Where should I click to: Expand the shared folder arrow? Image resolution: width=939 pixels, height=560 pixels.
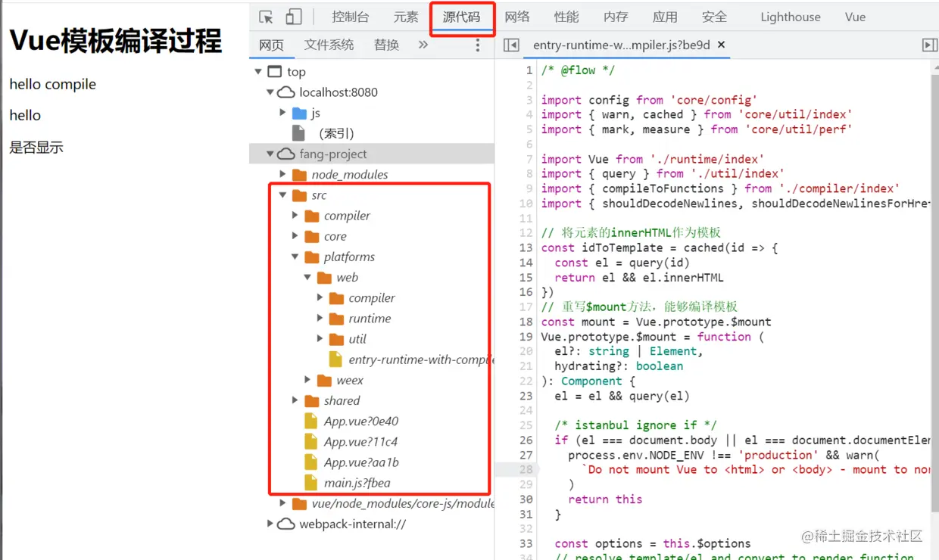[295, 400]
